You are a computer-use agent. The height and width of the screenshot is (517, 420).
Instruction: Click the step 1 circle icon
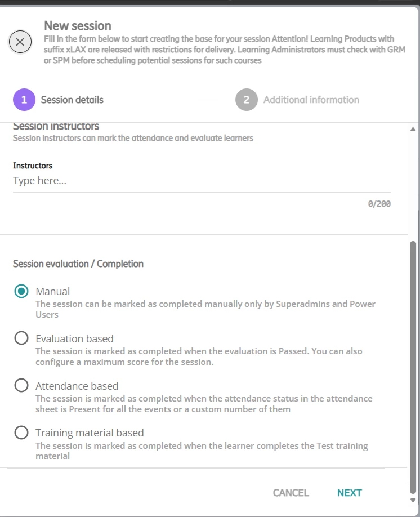pyautogui.click(x=24, y=100)
